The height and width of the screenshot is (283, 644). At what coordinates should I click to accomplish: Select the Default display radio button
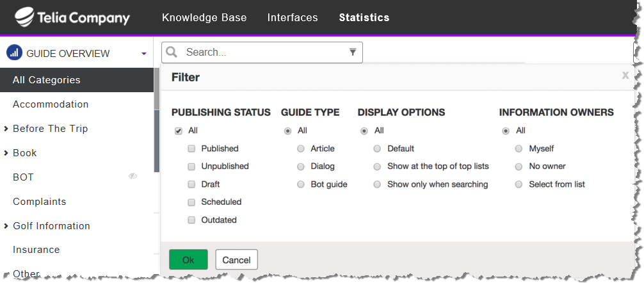pyautogui.click(x=377, y=149)
